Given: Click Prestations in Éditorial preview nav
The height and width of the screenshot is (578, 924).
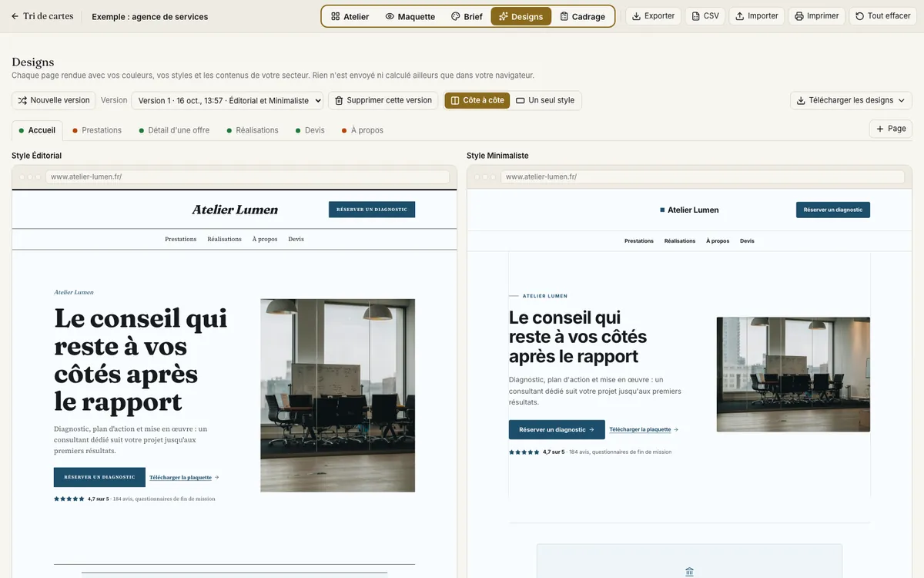Looking at the screenshot, I should [x=181, y=239].
